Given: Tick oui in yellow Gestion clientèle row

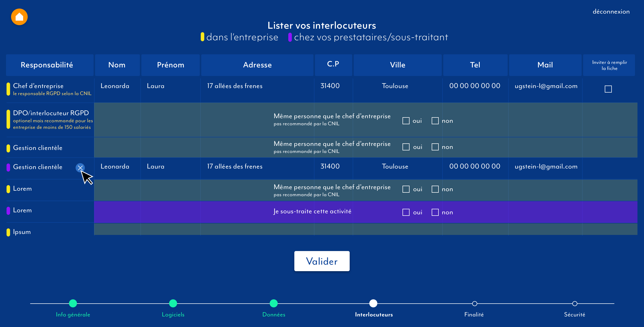Looking at the screenshot, I should coord(406,147).
